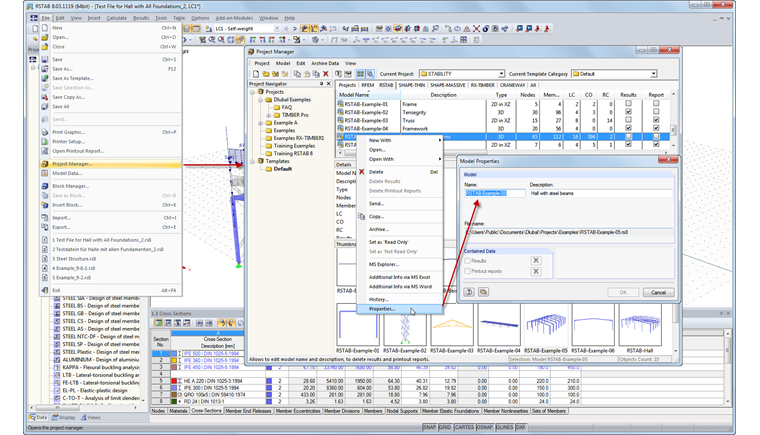Choose Archive... from the context menu
The width and height of the screenshot is (760, 435).
pos(378,229)
